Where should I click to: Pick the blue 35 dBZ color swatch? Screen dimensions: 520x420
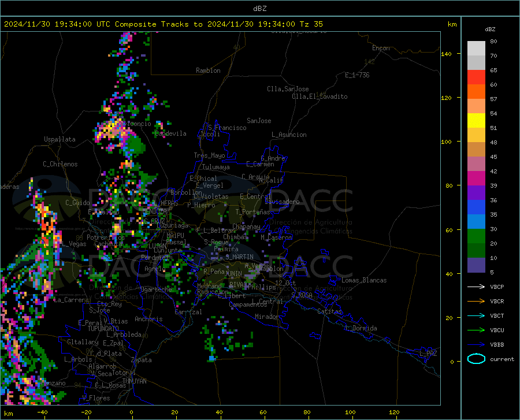476,207
